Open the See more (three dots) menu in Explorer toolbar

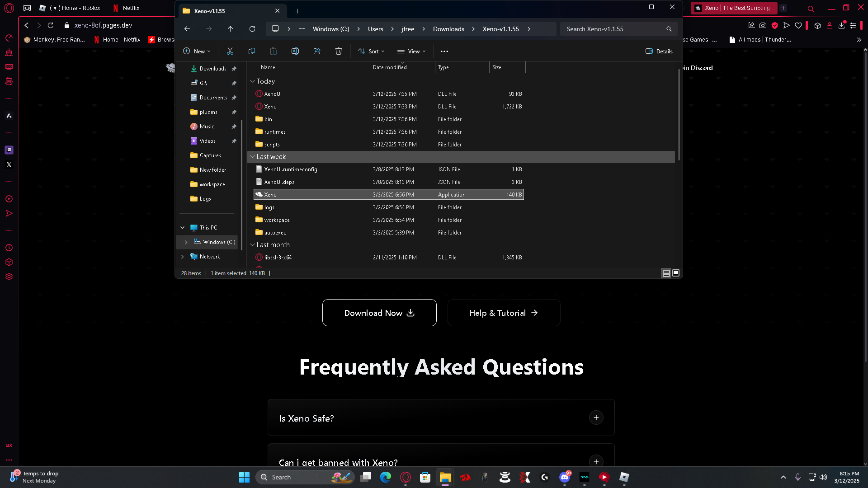point(444,52)
